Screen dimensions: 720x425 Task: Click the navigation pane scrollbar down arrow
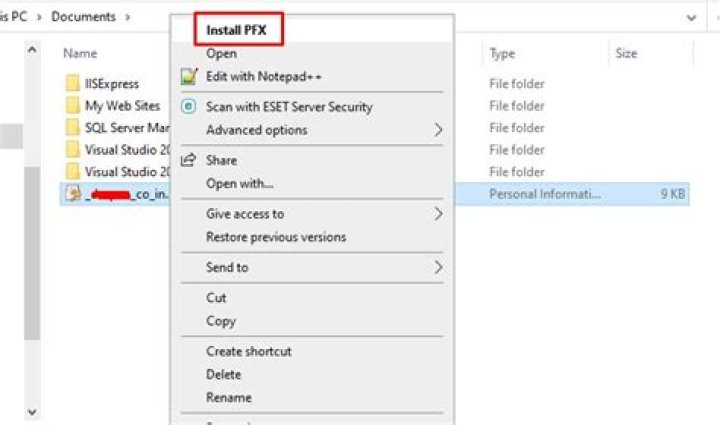31,411
